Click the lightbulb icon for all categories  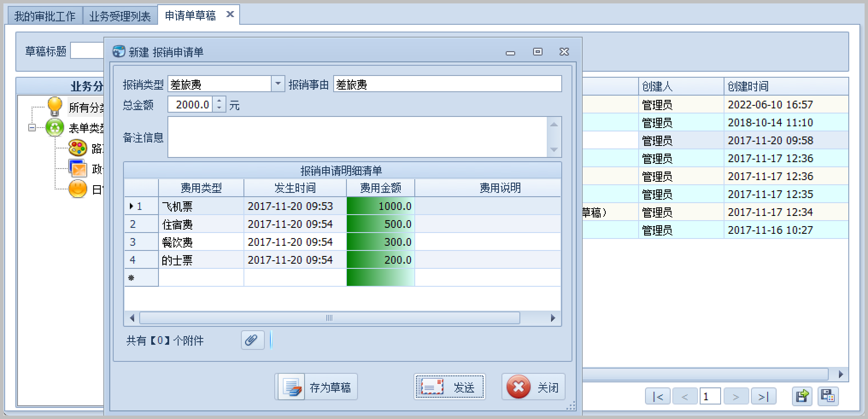pos(55,106)
